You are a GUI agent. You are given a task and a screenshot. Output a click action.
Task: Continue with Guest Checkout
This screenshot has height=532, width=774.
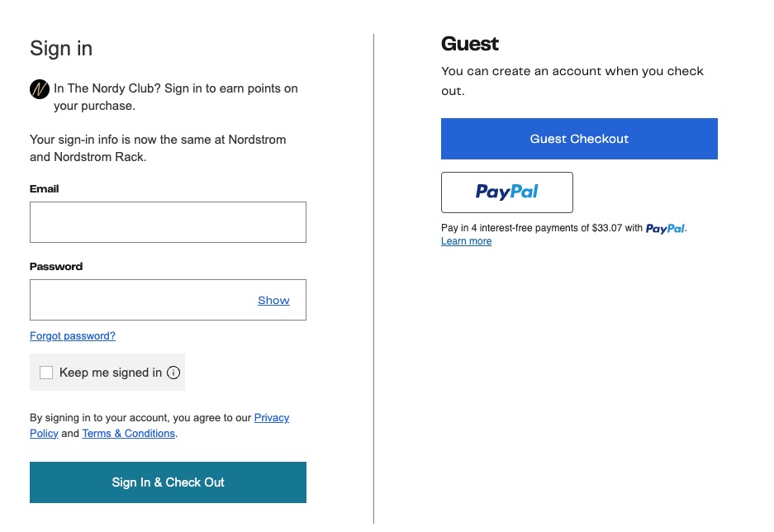pyautogui.click(x=579, y=139)
